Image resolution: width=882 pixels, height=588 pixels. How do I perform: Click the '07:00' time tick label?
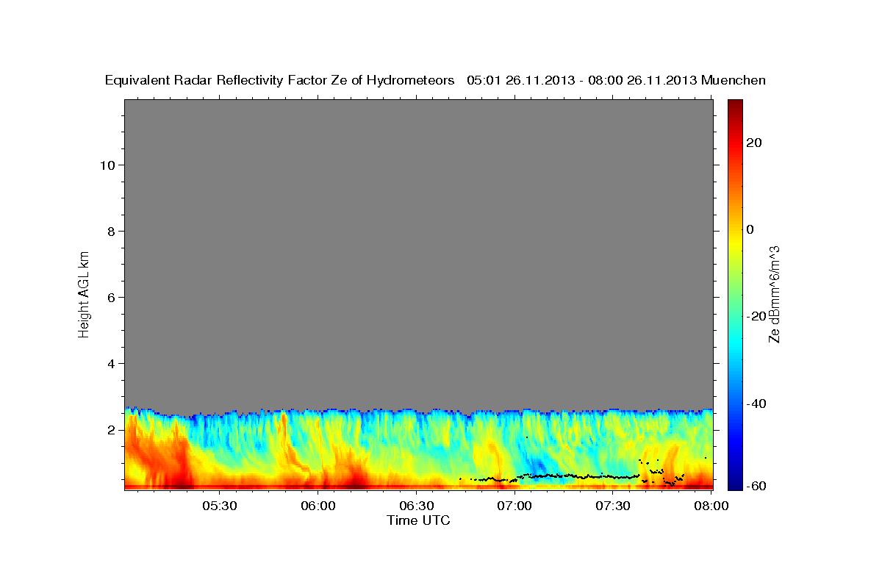514,506
